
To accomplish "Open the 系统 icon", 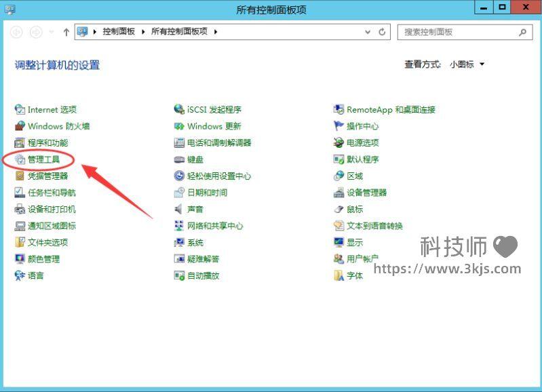I will tap(179, 242).
